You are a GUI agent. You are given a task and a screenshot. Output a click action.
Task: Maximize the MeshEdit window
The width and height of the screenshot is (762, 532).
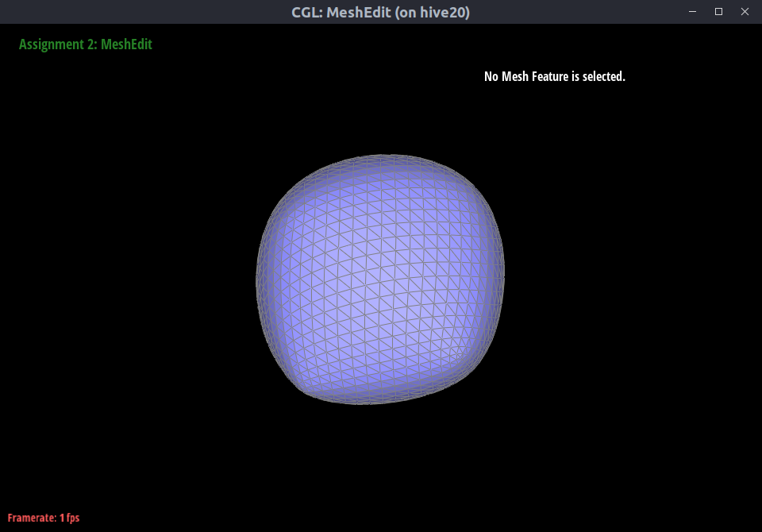click(718, 12)
